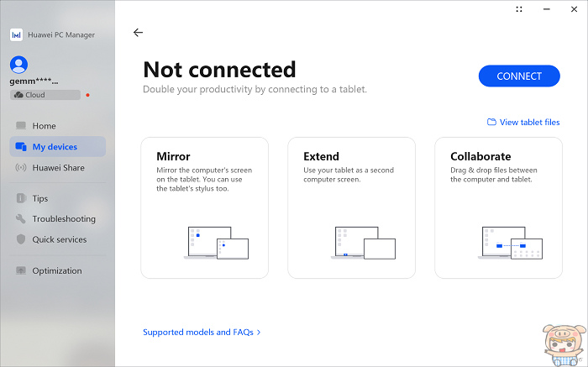Click the folder icon beside View tablet files
Screen dimensions: 588x367
point(491,123)
